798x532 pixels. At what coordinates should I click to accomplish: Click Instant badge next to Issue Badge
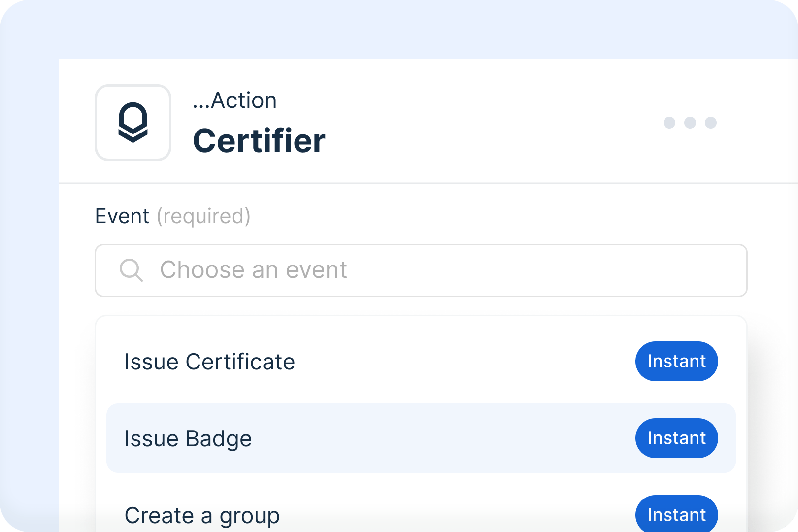click(676, 438)
